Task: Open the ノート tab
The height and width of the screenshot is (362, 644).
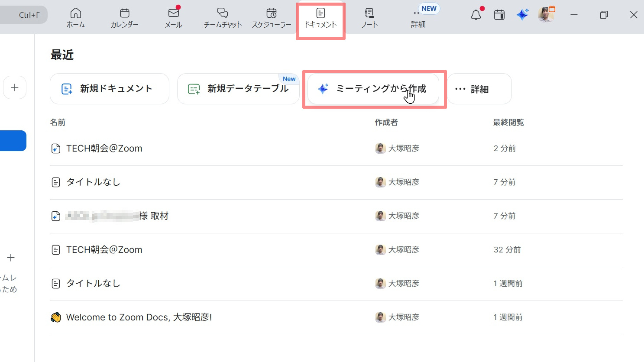Action: coord(369,18)
